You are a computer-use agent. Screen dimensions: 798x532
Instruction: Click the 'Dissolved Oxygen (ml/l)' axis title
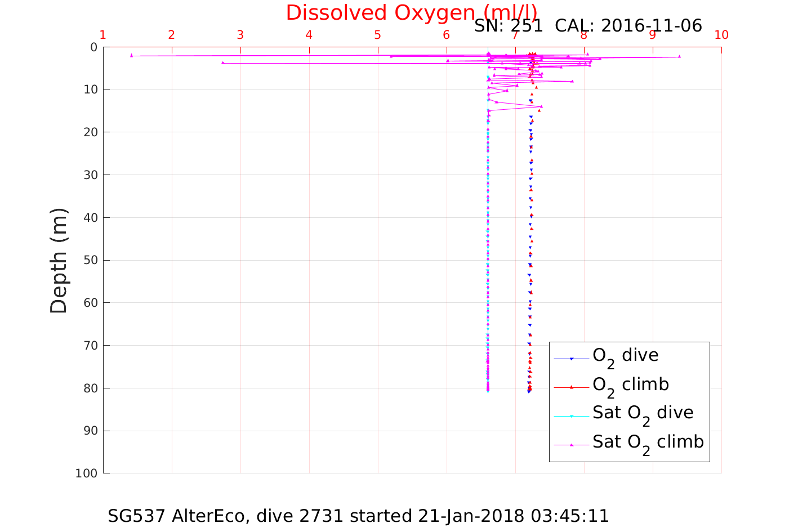411,13
